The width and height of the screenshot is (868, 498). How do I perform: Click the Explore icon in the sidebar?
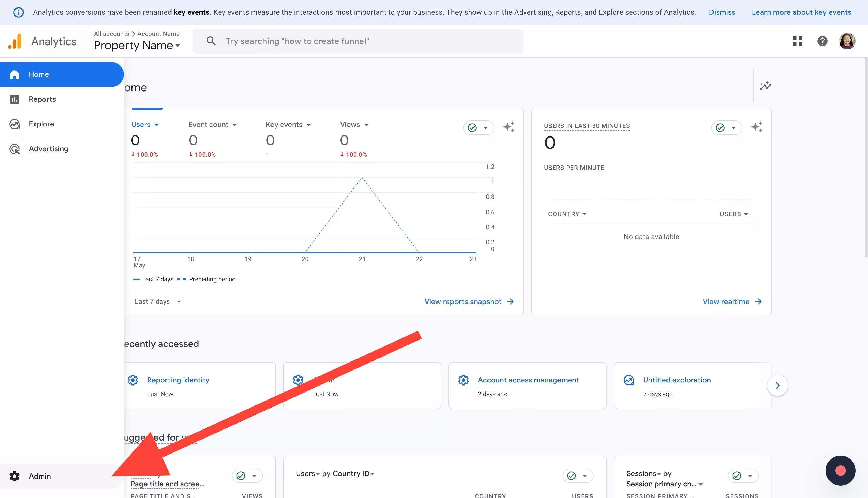(x=14, y=124)
